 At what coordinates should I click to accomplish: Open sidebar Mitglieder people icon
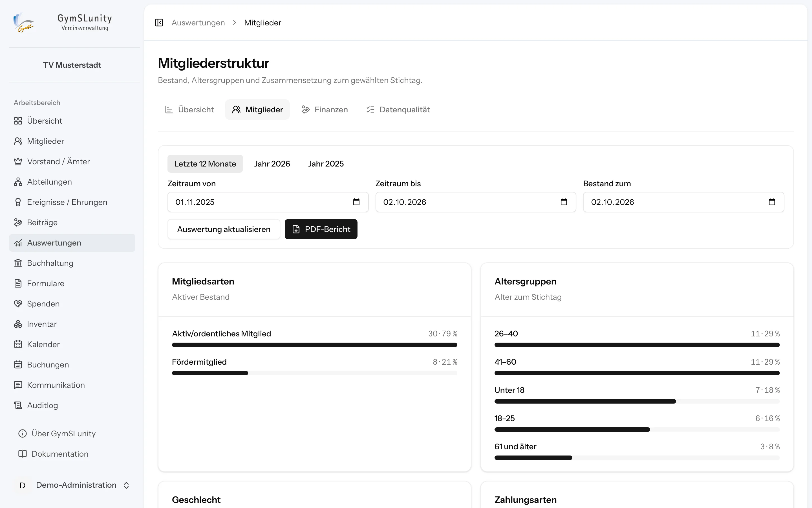click(x=18, y=141)
